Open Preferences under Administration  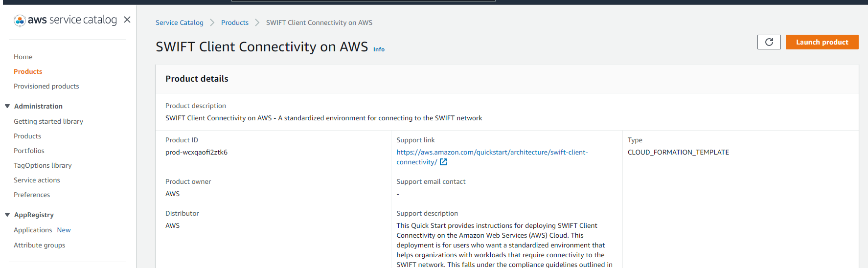[32, 195]
